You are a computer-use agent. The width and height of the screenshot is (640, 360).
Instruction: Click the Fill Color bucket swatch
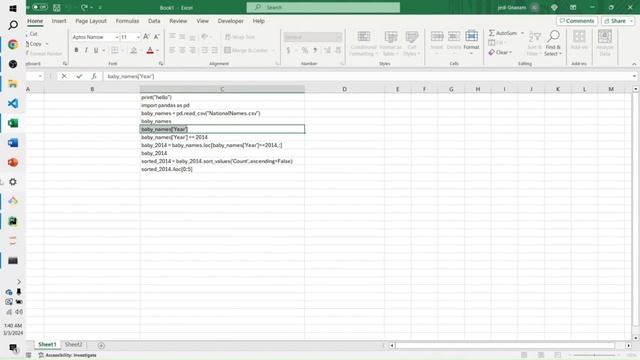[x=133, y=50]
